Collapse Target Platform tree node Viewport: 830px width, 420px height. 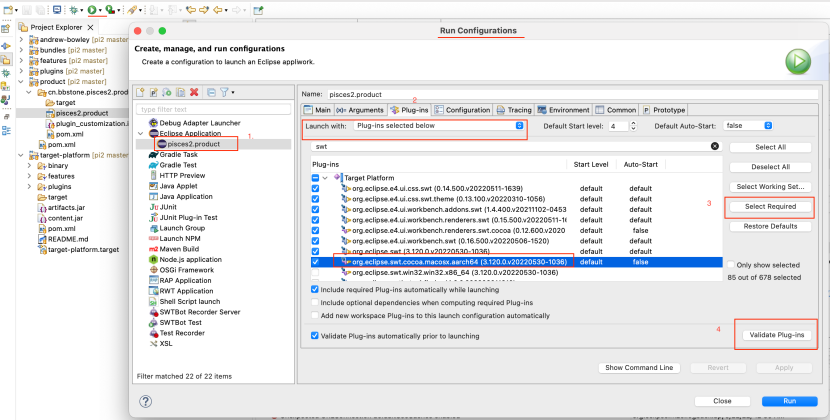[x=326, y=178]
